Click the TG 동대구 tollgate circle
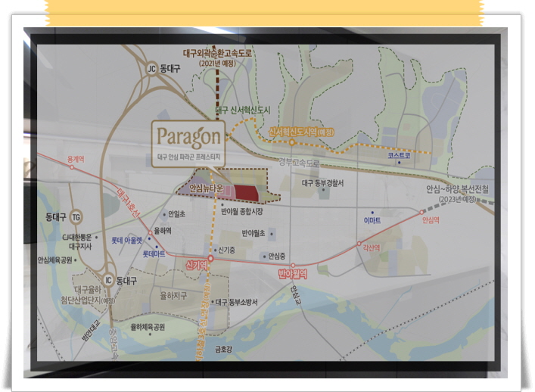 coord(76,217)
